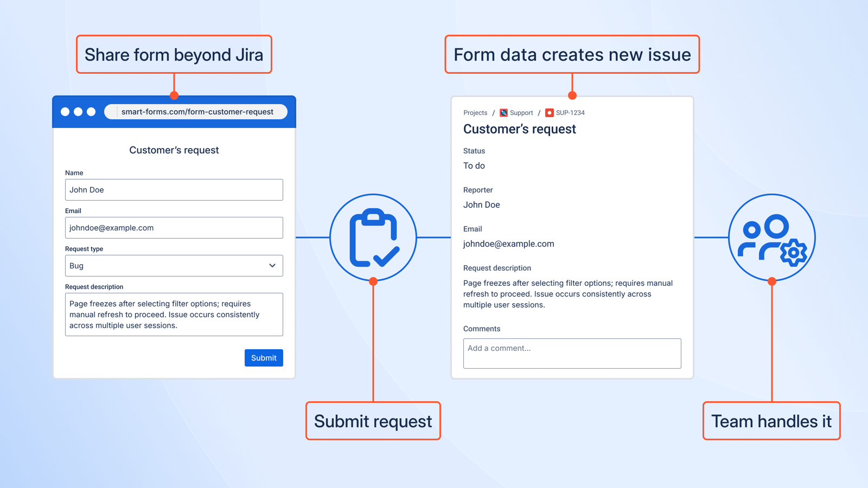Focus the Email field johndoe@example.com
Image resolution: width=868 pixels, height=488 pixels.
[174, 228]
